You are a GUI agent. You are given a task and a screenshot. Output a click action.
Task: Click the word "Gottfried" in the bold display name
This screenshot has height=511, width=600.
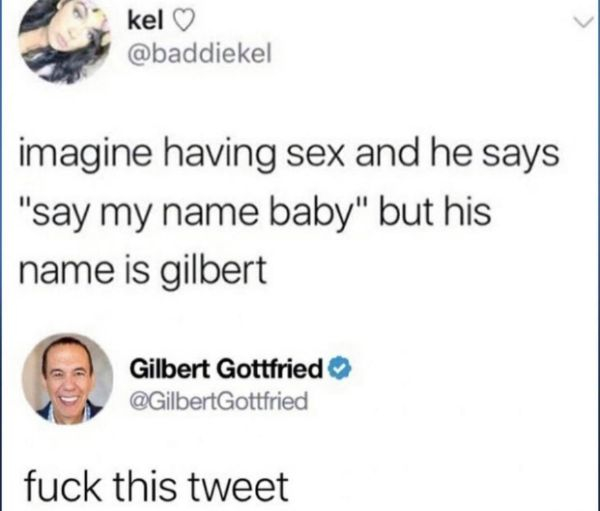click(x=270, y=369)
